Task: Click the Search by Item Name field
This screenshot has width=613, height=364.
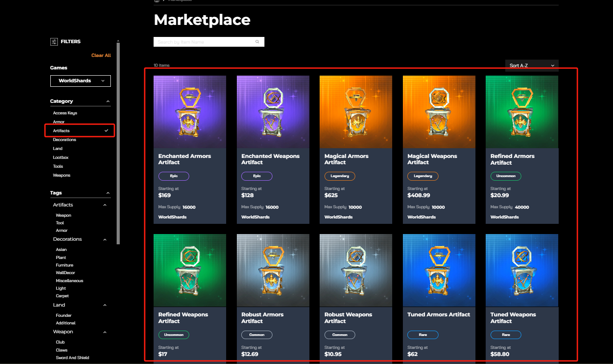Action: pyautogui.click(x=205, y=42)
